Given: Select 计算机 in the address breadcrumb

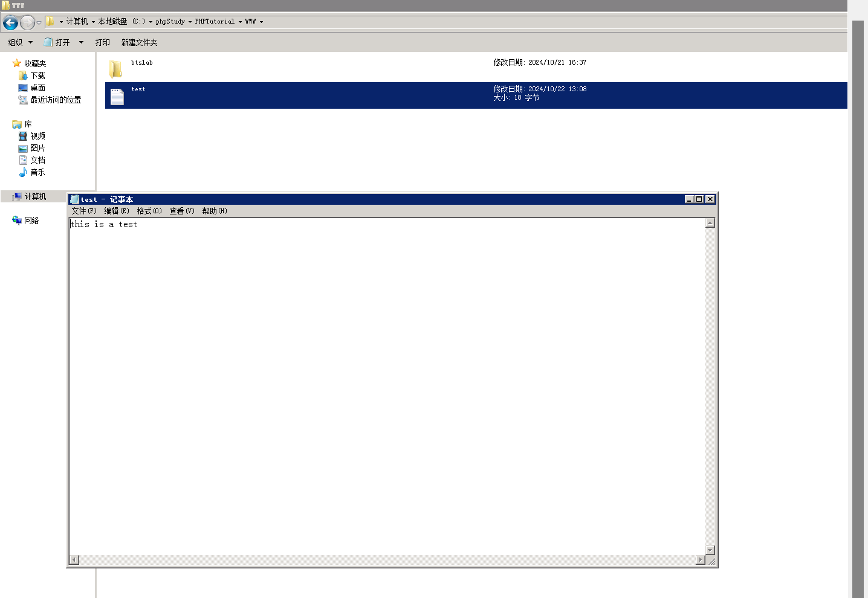Looking at the screenshot, I should pos(77,21).
